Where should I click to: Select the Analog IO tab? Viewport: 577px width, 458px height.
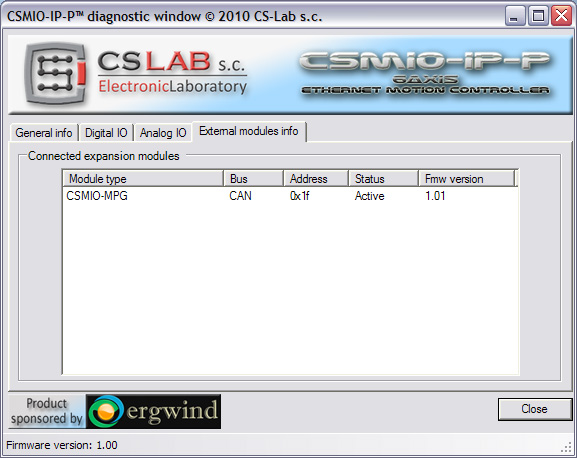pyautogui.click(x=163, y=133)
